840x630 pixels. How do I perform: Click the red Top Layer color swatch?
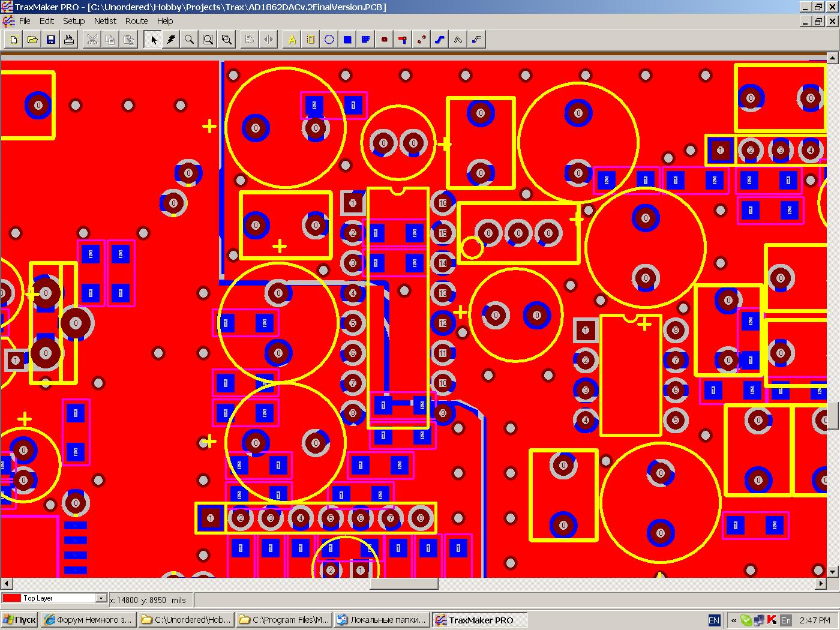pos(12,598)
